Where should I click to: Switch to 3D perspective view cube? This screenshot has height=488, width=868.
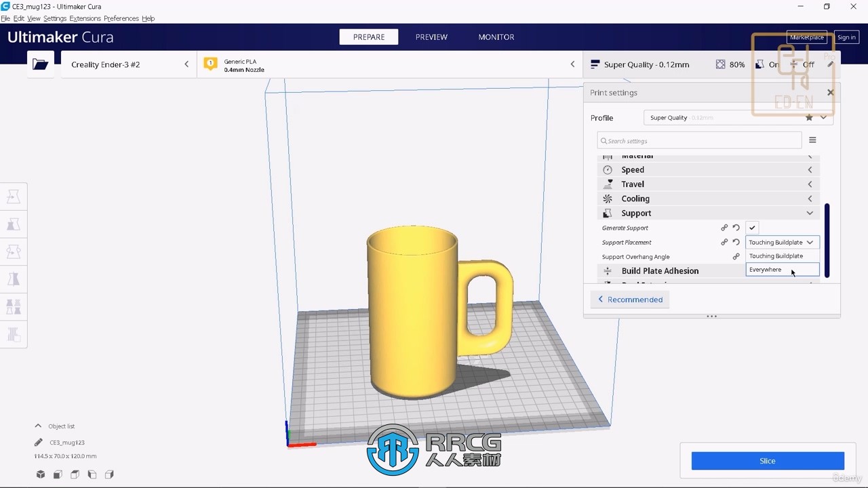[x=41, y=474]
